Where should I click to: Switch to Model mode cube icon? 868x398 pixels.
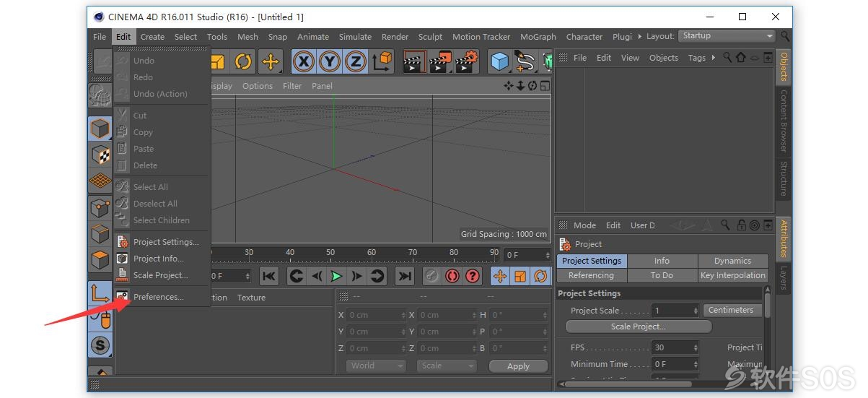100,129
